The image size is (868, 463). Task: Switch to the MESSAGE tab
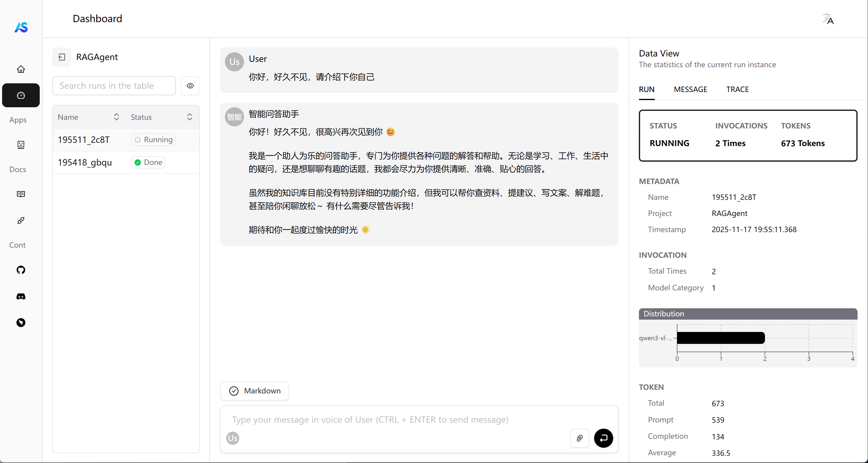(690, 89)
